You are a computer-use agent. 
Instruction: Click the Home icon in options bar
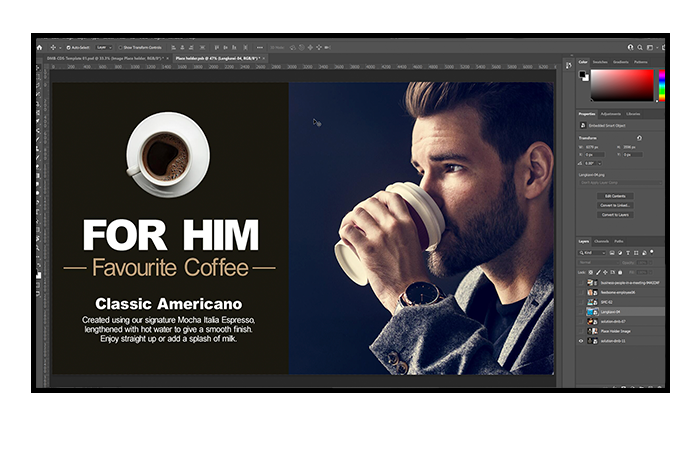pos(40,47)
